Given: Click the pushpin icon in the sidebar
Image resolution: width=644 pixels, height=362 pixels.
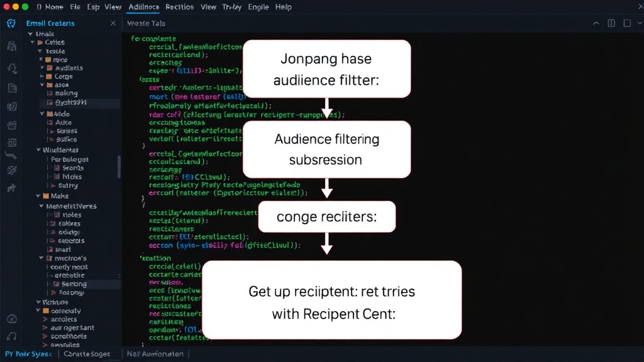Looking at the screenshot, I should pyautogui.click(x=11, y=188).
